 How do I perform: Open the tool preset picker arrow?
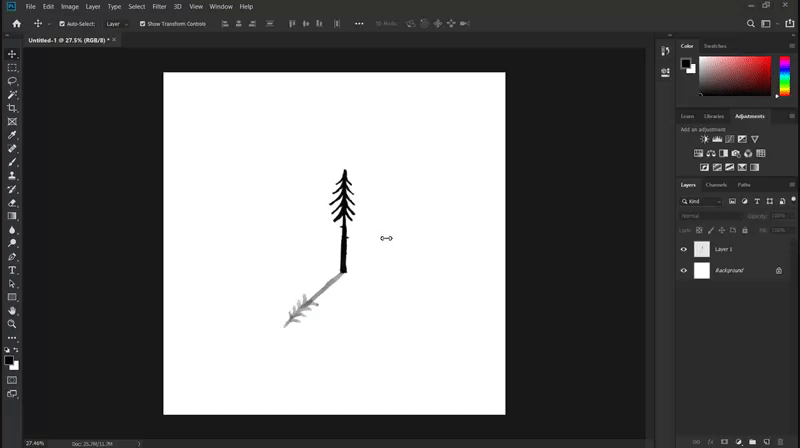(x=49, y=24)
